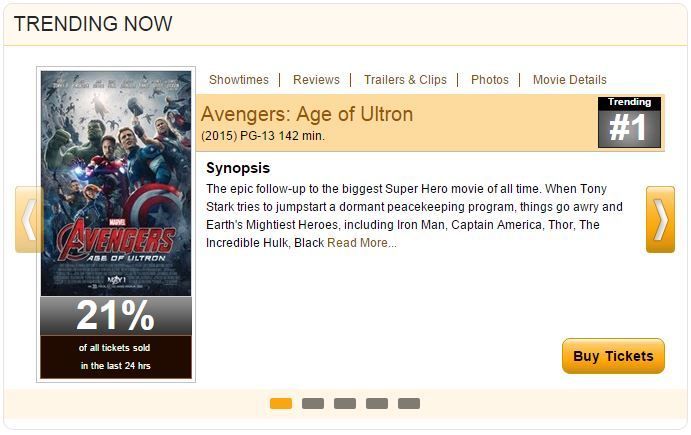Go to next trending movie arrow
The width and height of the screenshot is (691, 435).
point(660,219)
